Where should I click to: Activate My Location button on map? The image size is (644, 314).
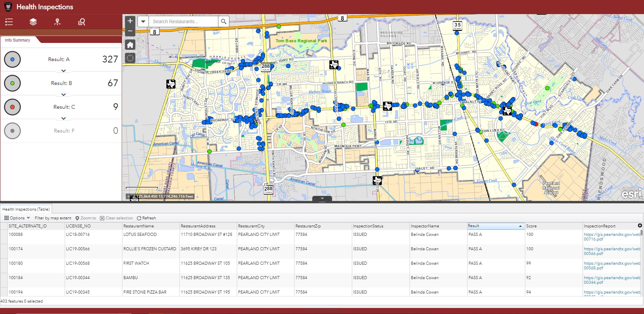[130, 58]
